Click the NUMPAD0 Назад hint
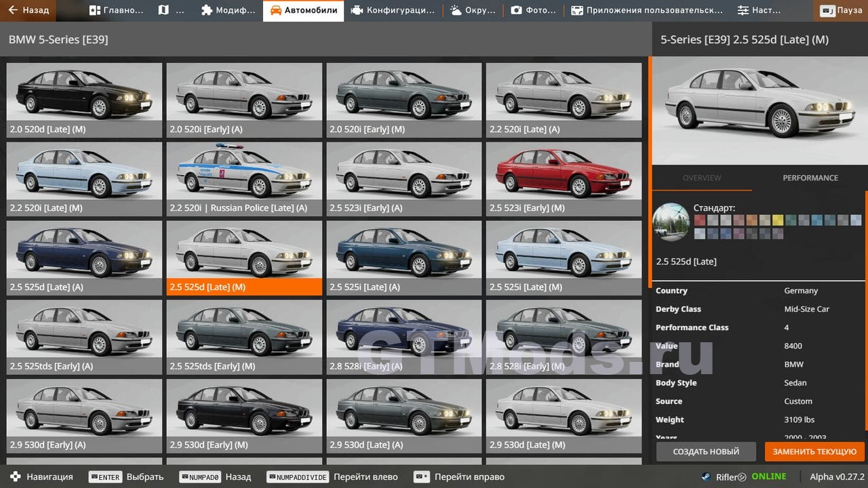The image size is (868, 488). click(x=215, y=476)
